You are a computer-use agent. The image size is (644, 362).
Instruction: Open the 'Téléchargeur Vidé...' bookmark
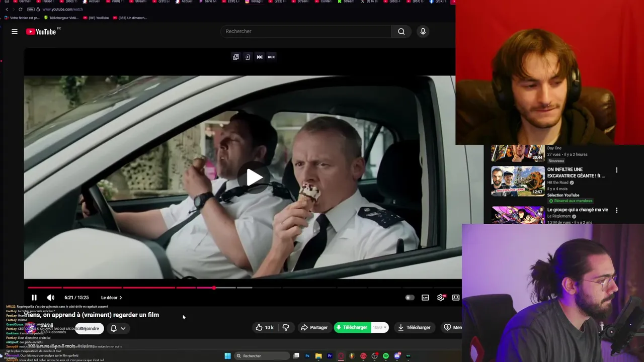pos(61,18)
